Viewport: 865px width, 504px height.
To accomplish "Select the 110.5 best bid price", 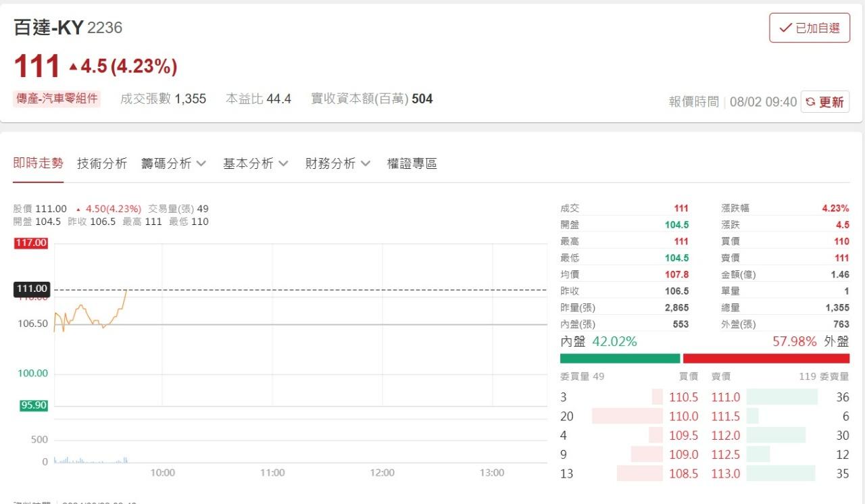I will [683, 397].
